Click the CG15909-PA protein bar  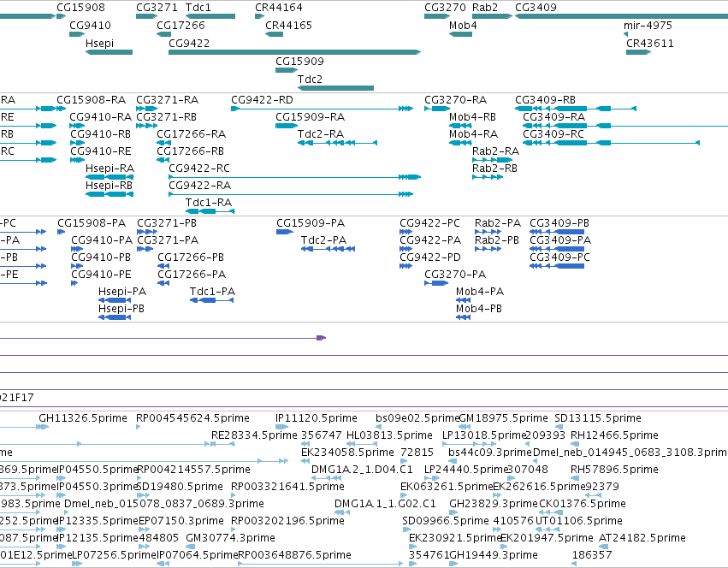[285, 232]
